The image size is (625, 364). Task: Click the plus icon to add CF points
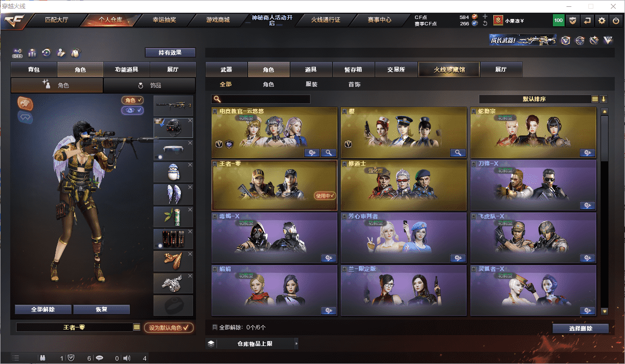tap(485, 17)
